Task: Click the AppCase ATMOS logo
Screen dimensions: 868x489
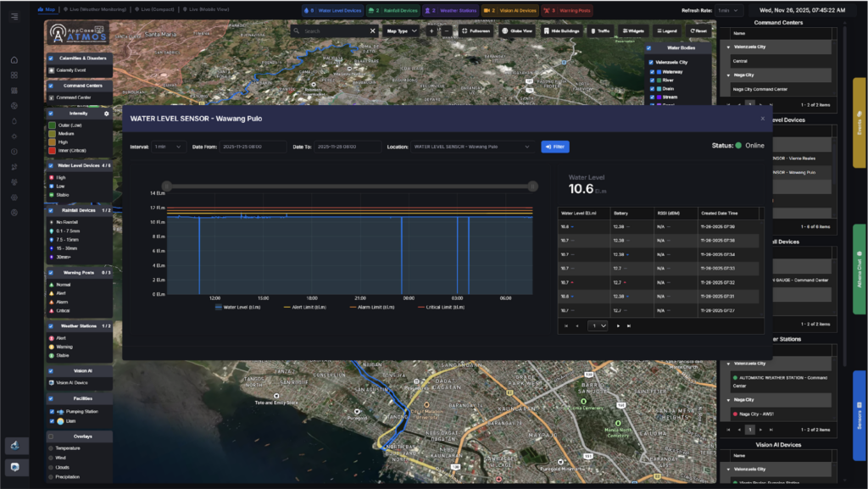Action: click(x=78, y=33)
